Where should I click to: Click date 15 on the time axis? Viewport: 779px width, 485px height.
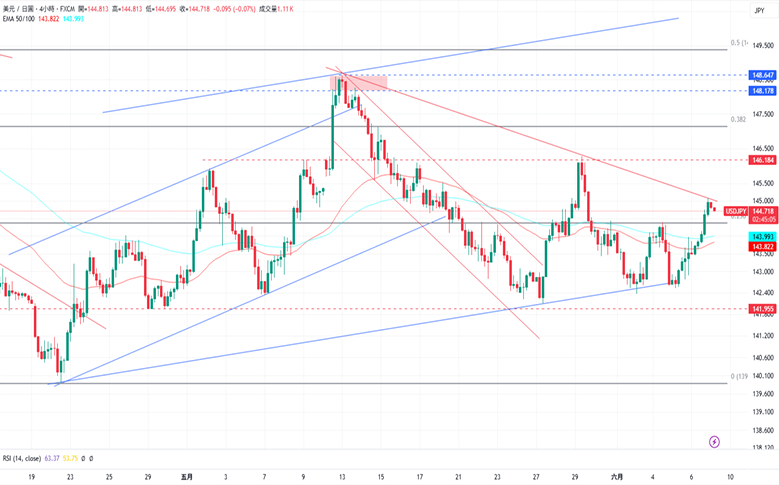381,477
